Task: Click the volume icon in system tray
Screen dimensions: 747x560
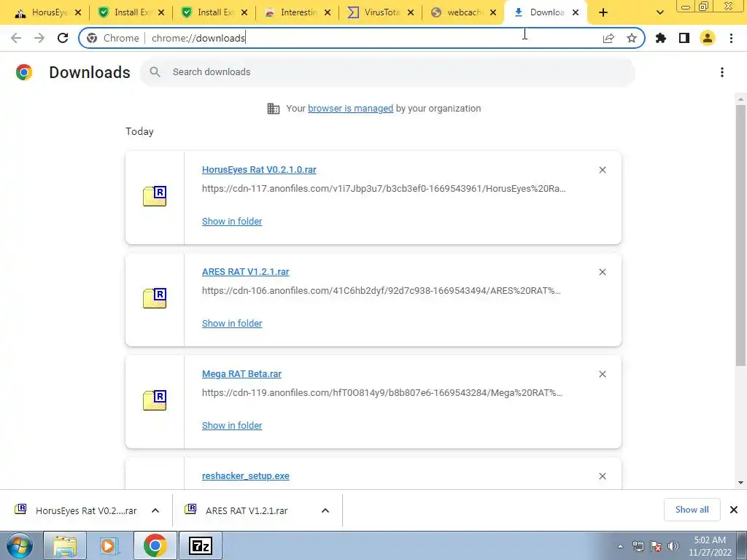Action: click(x=673, y=546)
